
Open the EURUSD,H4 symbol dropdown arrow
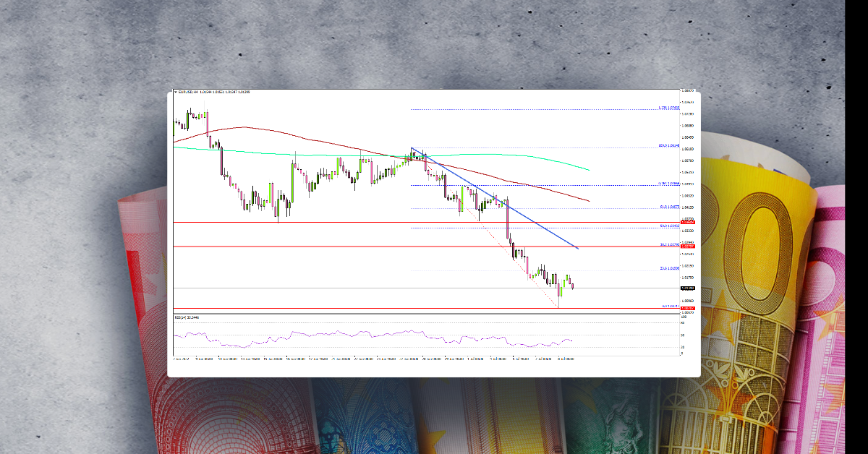pos(176,92)
